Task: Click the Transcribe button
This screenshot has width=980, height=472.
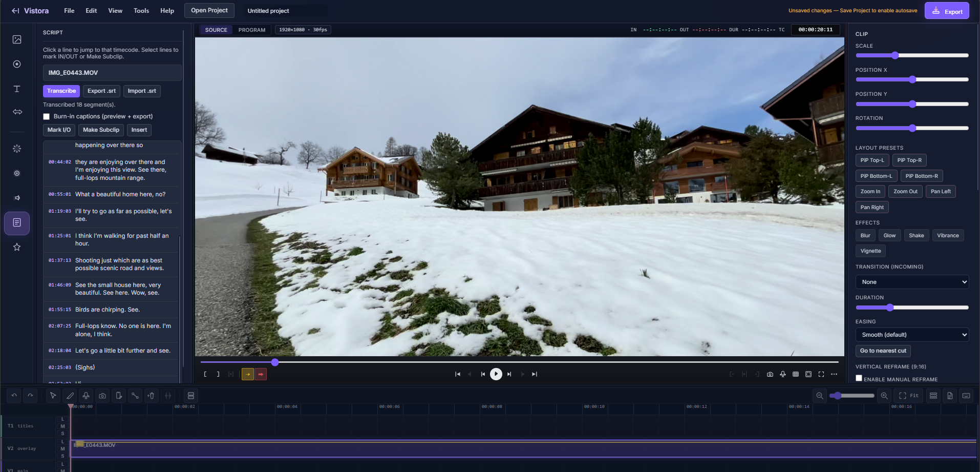Action: 61,91
